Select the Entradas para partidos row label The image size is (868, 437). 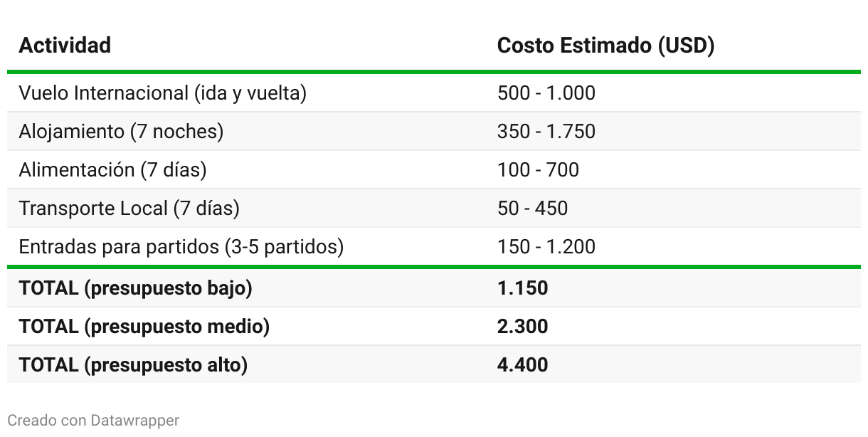point(181,247)
